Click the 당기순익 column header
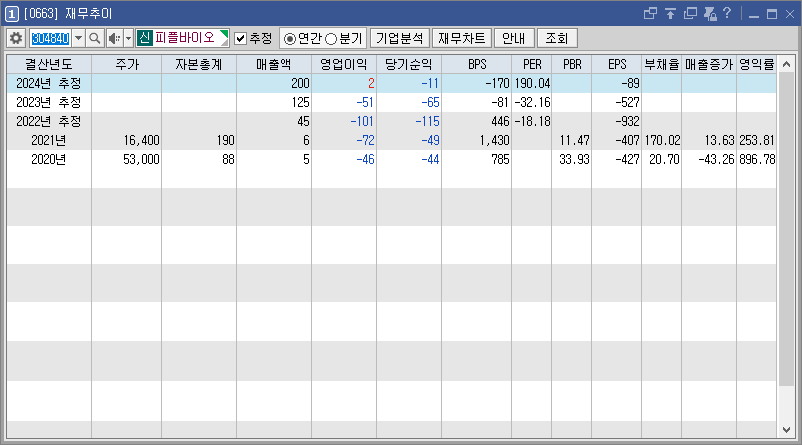802x445 pixels. pos(409,64)
